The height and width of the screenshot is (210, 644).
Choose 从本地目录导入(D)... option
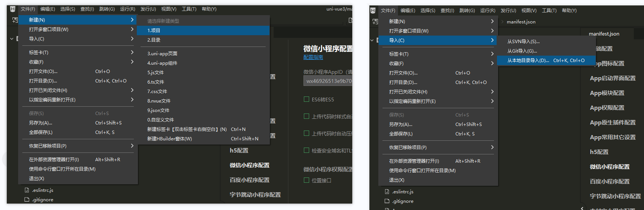(x=546, y=61)
